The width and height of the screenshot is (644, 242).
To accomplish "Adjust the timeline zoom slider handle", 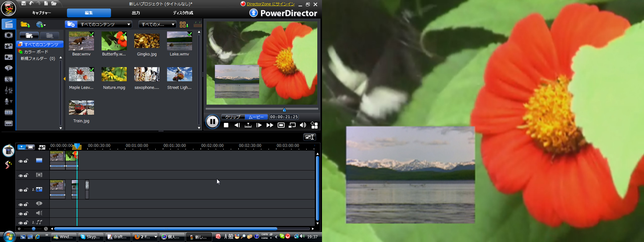I will coord(34,229).
